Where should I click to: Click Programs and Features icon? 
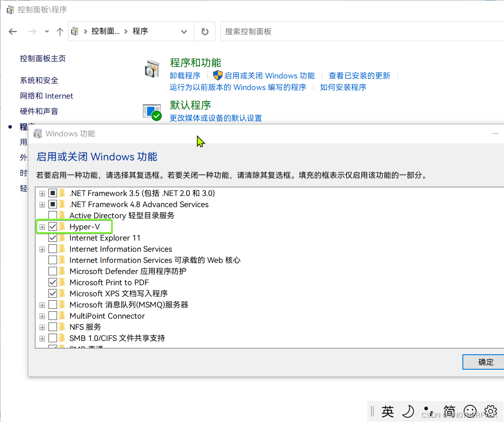tap(152, 69)
